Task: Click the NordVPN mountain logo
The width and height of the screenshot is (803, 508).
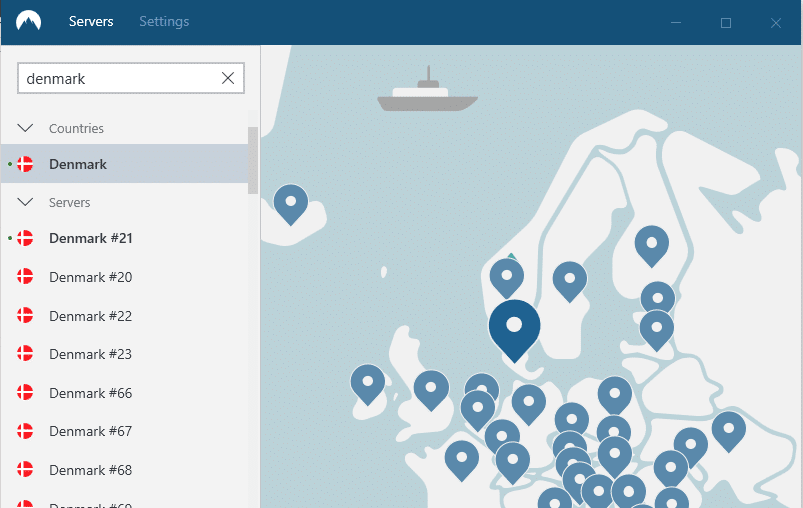Action: point(28,22)
